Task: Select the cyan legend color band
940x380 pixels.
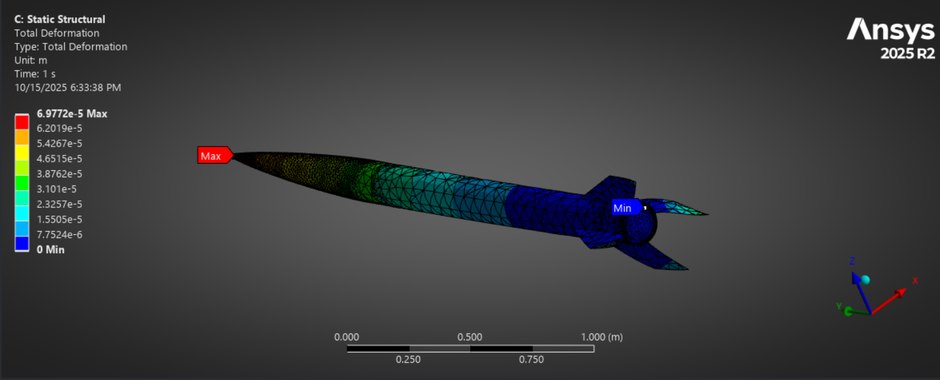Action: click(x=22, y=213)
